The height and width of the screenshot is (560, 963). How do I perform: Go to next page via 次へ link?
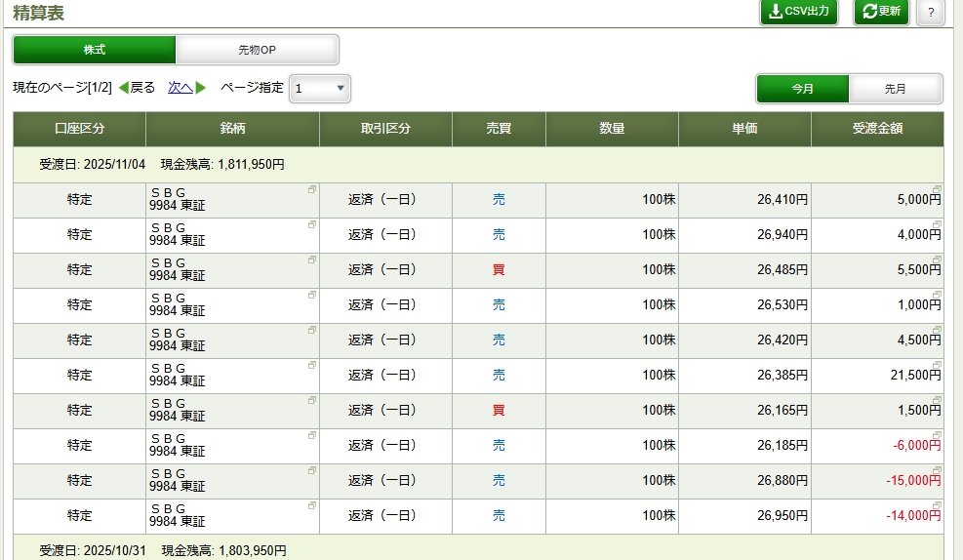click(x=181, y=88)
